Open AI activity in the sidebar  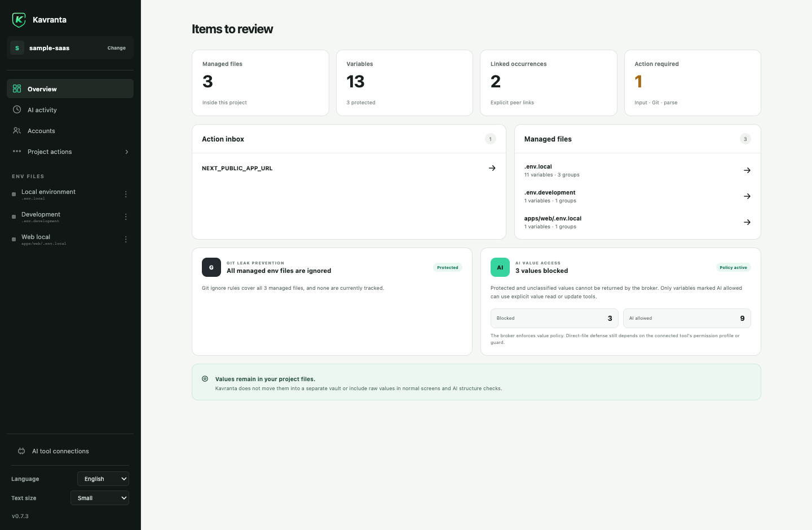(x=70, y=109)
